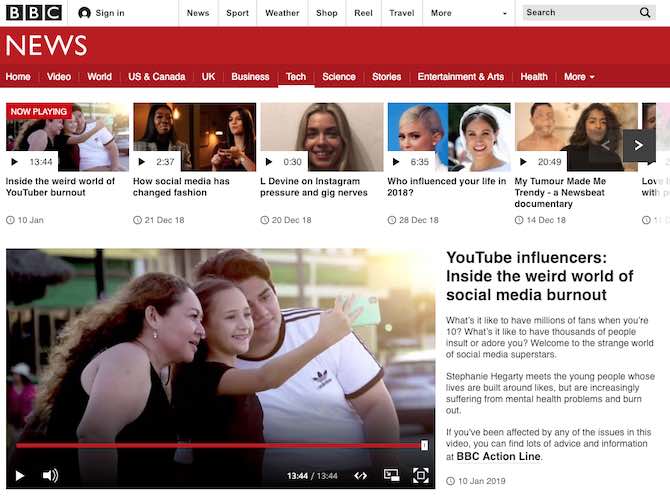Click play icon on 20:49 thumbnail
This screenshot has height=504, width=670.
(x=523, y=162)
